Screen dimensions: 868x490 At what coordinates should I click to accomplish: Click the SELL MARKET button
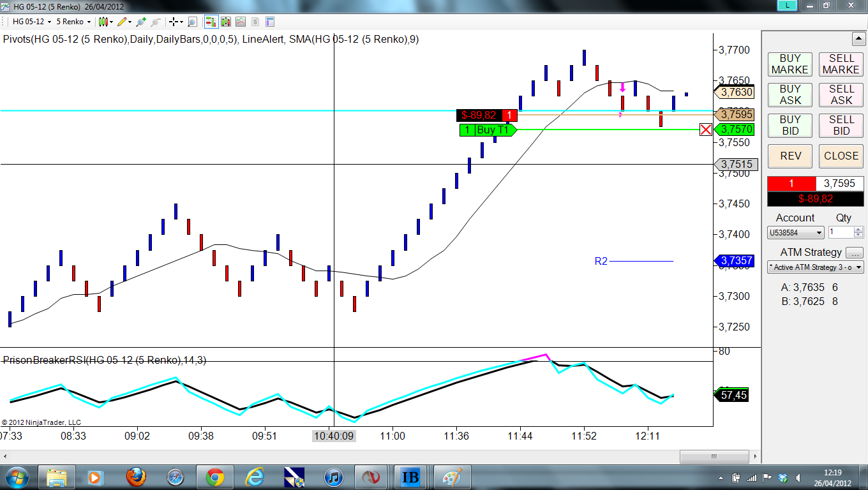841,64
